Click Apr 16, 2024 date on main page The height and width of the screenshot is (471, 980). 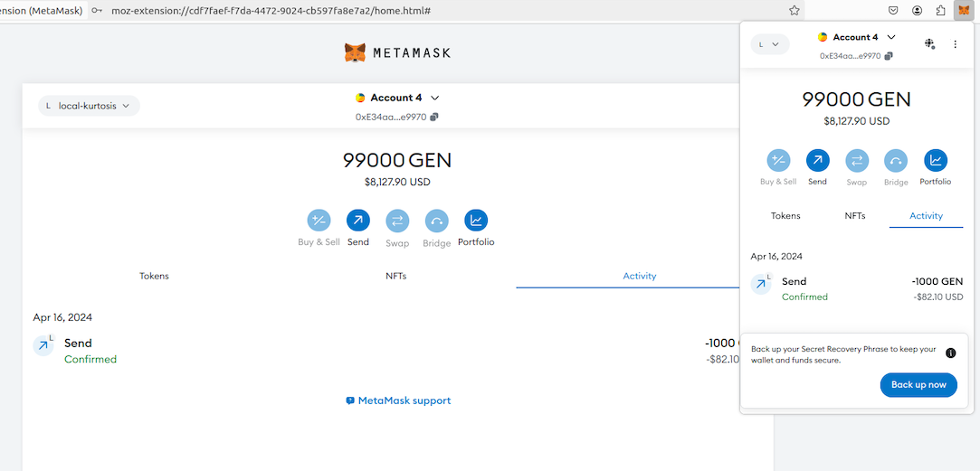tap(62, 317)
